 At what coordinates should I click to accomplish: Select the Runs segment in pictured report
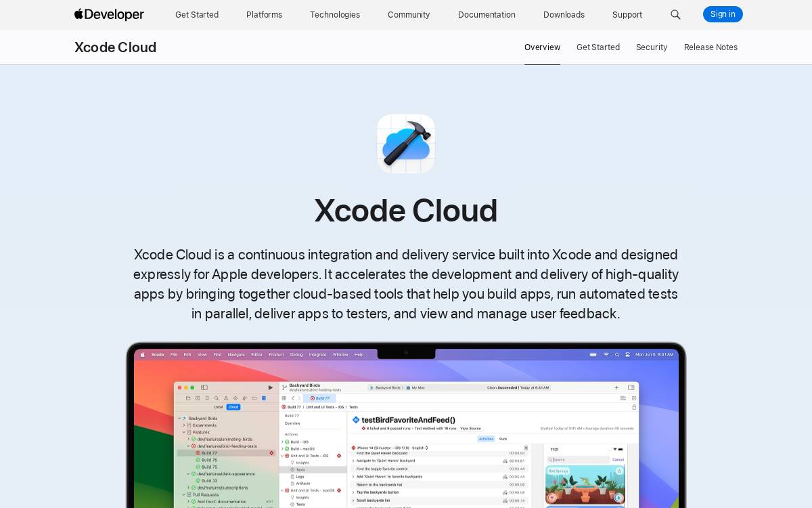pyautogui.click(x=503, y=439)
